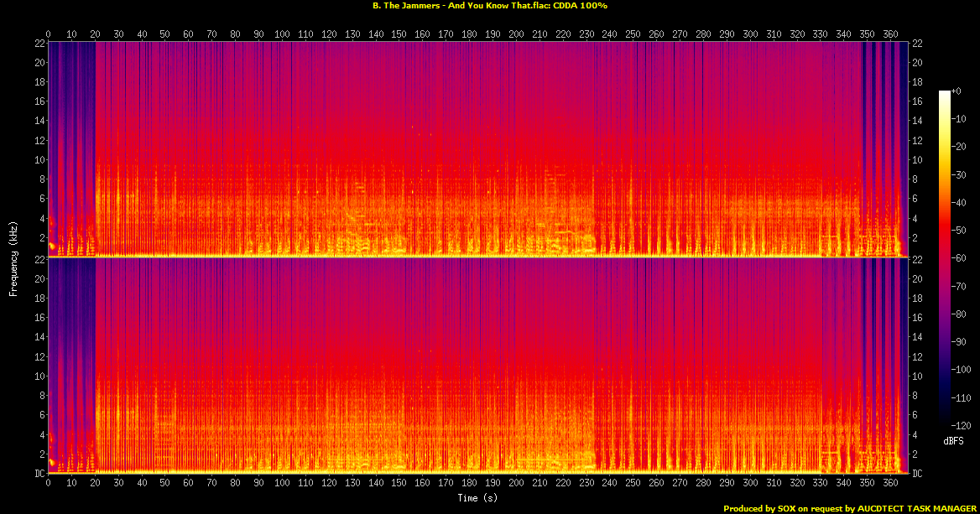Click the "100" tick on top time axis

pos(282,34)
